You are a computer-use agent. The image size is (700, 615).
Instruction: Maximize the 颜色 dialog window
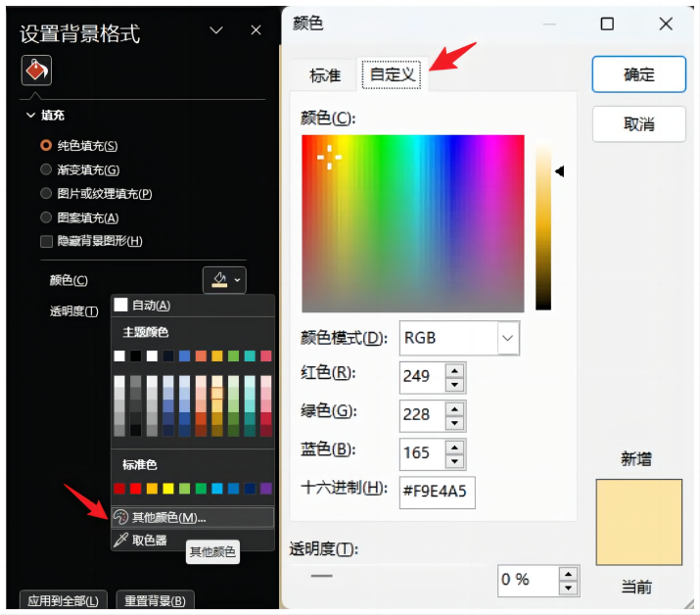(607, 24)
